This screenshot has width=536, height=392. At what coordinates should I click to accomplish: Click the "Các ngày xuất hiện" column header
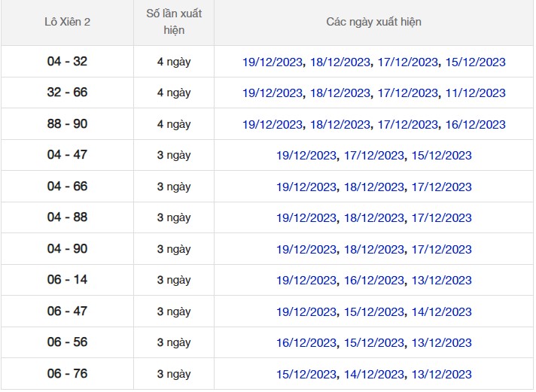[x=373, y=22]
